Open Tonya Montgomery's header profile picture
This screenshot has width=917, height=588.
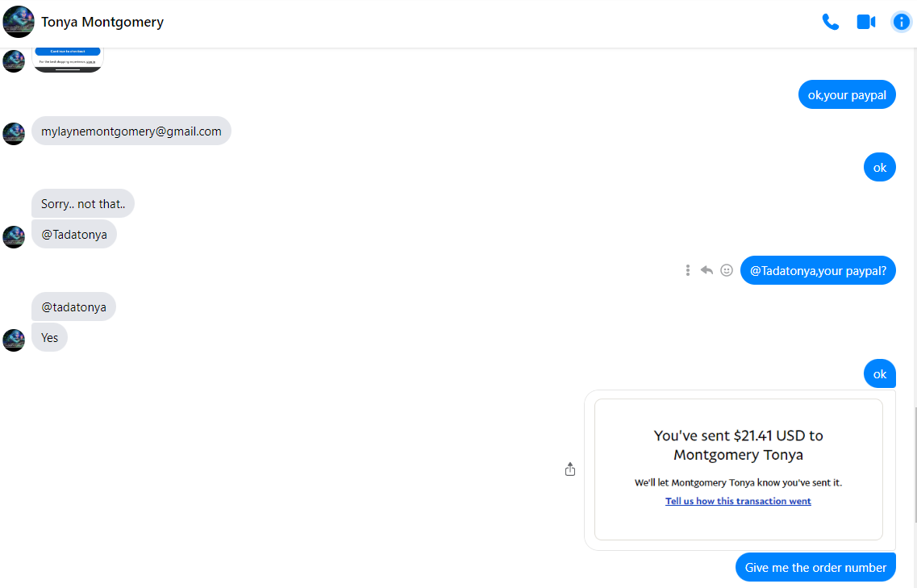tap(19, 22)
